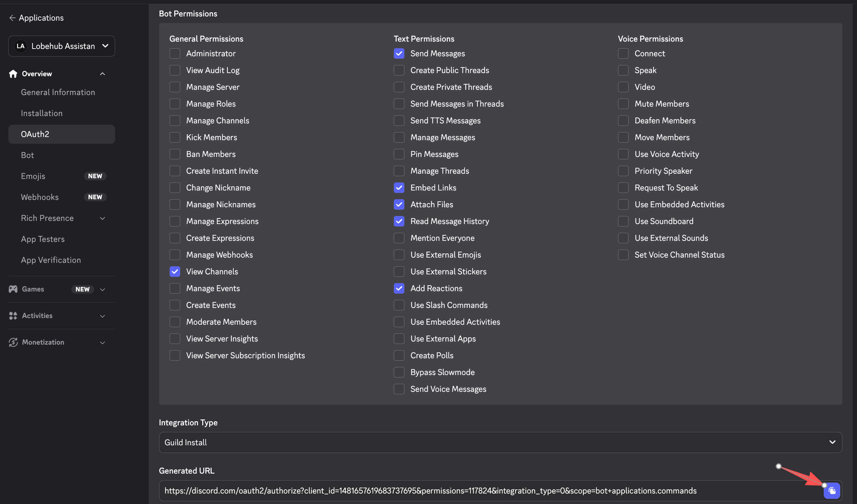This screenshot has width=857, height=504.
Task: Click the Overview home icon
Action: [13, 74]
